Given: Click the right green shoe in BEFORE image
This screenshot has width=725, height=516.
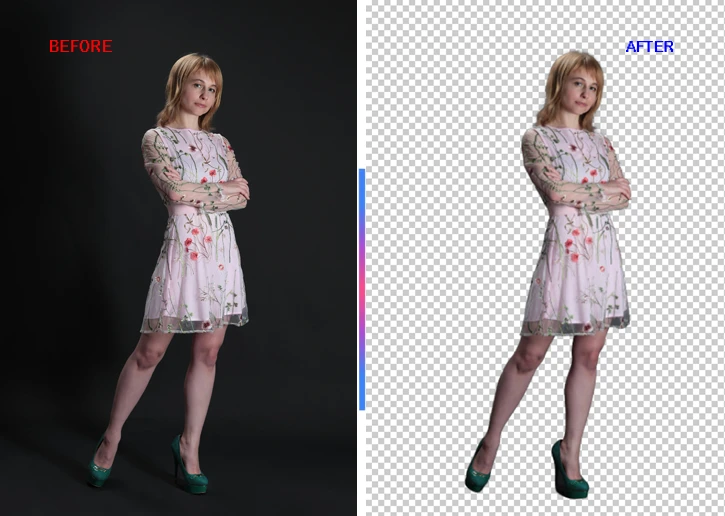Looking at the screenshot, I should 190,472.
